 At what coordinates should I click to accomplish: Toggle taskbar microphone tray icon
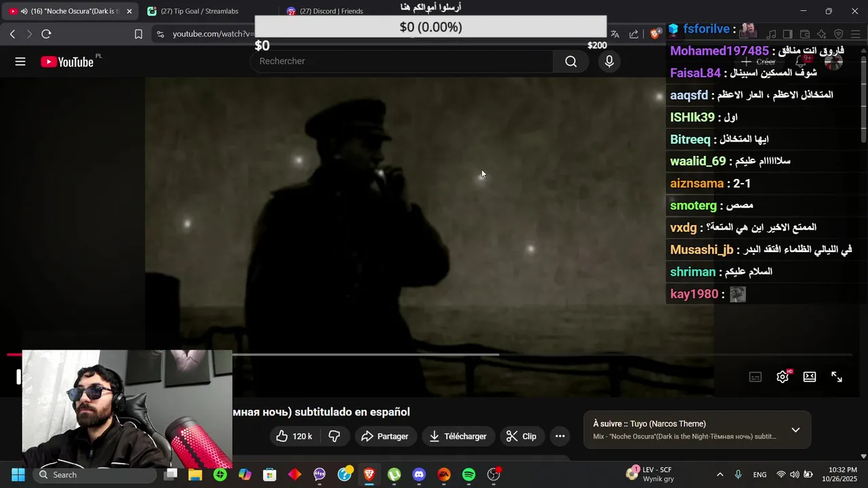[x=738, y=474]
